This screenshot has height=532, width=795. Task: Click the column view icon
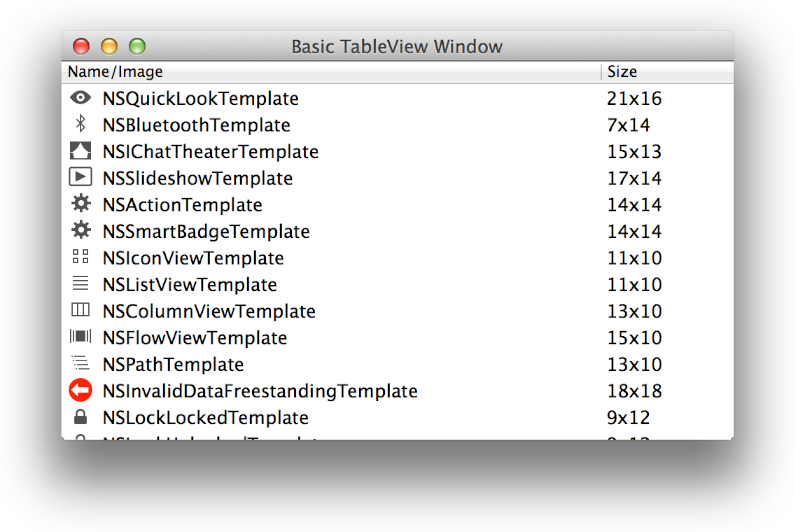coord(80,309)
